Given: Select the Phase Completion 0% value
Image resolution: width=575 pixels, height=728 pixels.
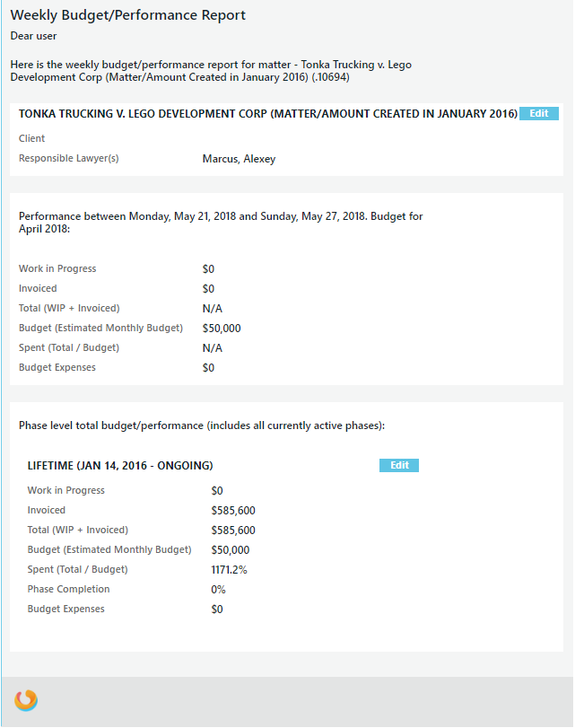Looking at the screenshot, I should (x=218, y=590).
